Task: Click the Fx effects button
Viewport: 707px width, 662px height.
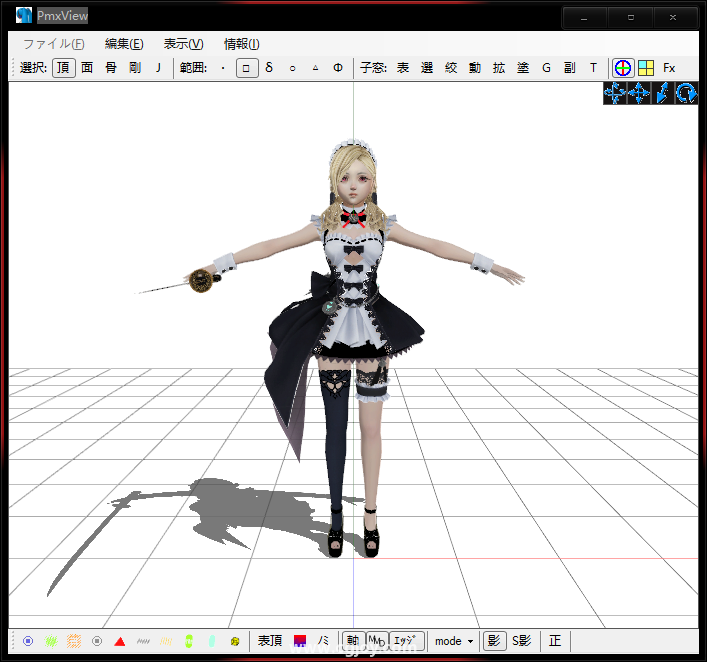Action: 669,68
